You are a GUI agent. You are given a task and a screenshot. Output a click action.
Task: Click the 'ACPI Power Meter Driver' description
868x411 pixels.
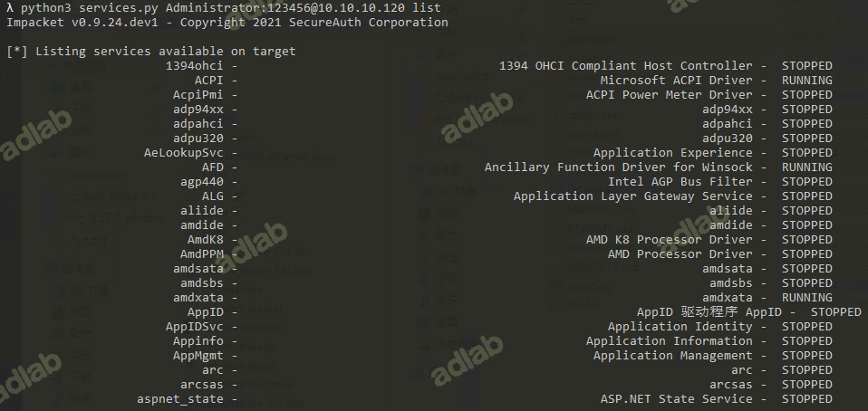coord(669,94)
